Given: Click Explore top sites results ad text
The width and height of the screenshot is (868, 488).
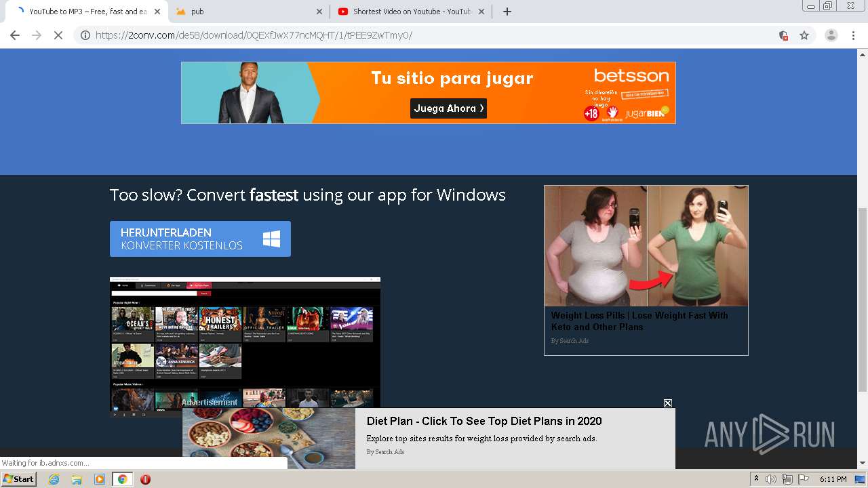Looking at the screenshot, I should point(481,439).
